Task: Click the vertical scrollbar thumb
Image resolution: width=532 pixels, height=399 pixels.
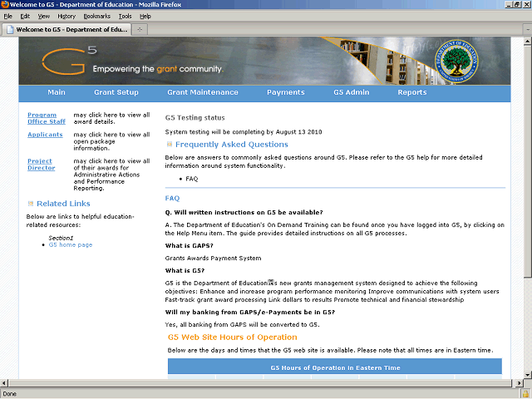Action: tap(527, 161)
